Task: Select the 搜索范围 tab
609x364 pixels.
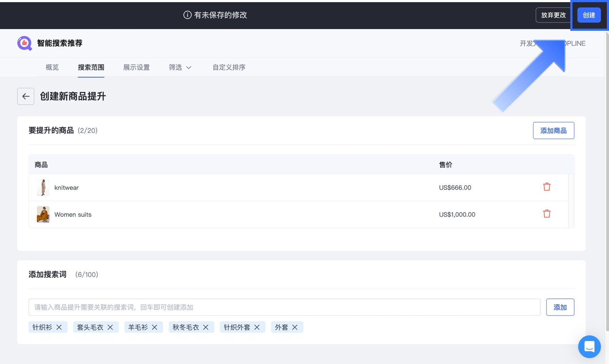Action: coord(91,67)
